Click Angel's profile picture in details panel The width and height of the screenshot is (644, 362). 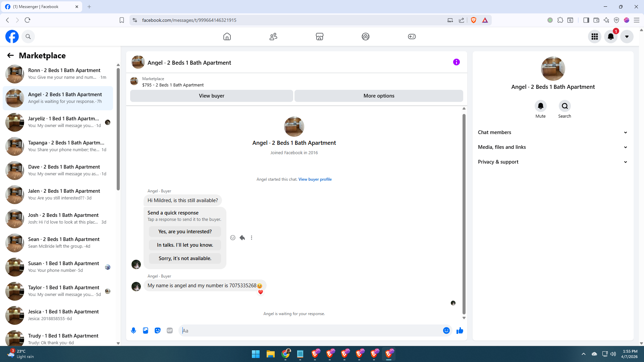click(553, 69)
